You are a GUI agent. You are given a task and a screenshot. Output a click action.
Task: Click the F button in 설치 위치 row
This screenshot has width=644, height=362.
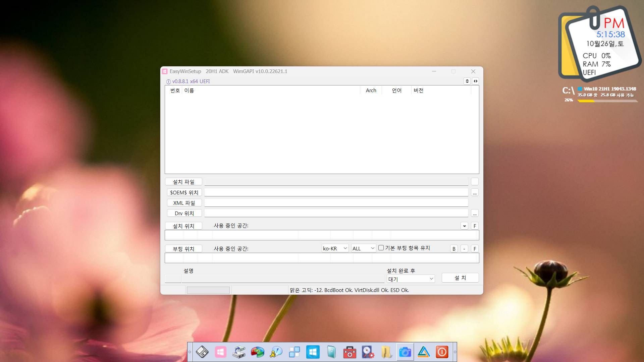(475, 226)
